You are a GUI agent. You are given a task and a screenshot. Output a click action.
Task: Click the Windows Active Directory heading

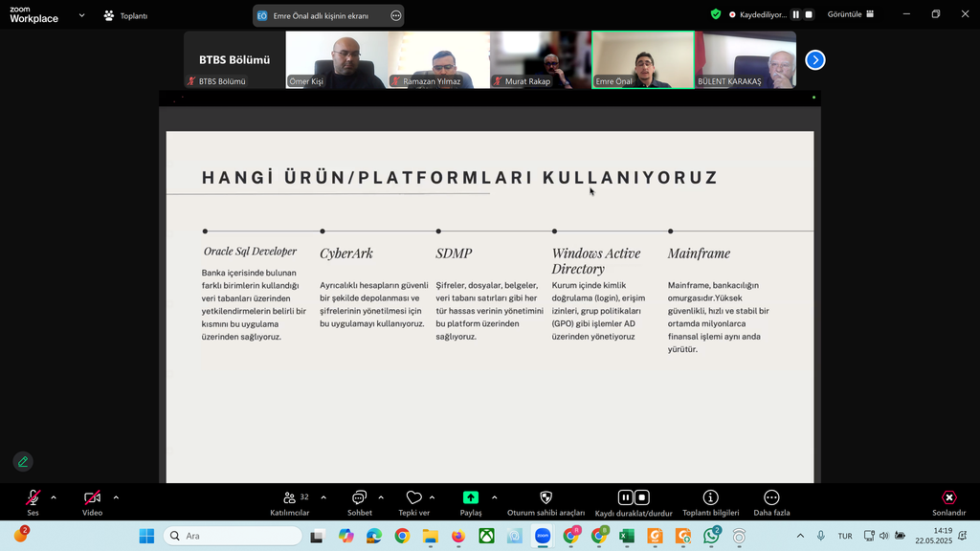(596, 260)
